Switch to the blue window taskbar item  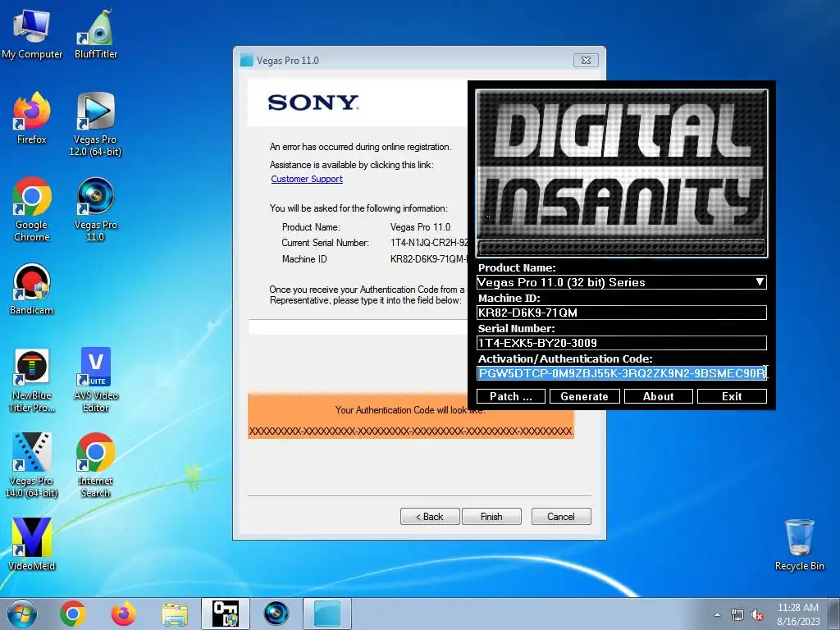[327, 614]
